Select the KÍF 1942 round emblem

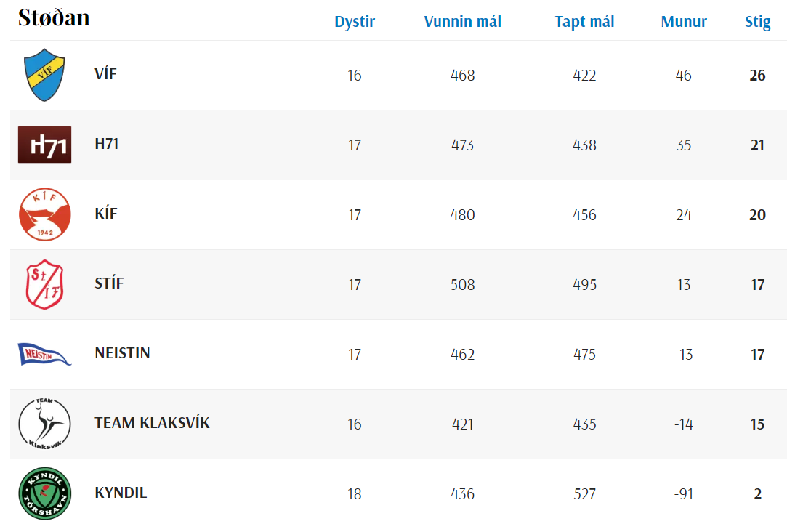44,214
